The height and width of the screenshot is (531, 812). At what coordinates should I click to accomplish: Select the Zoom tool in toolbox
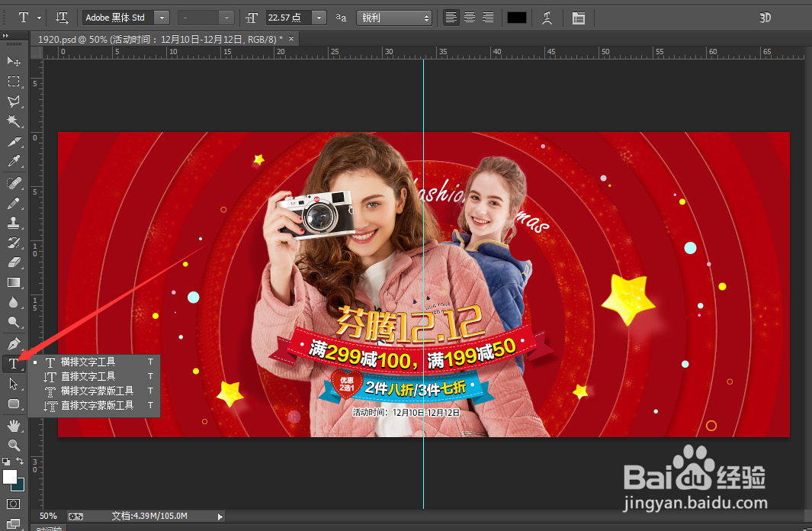coord(14,445)
